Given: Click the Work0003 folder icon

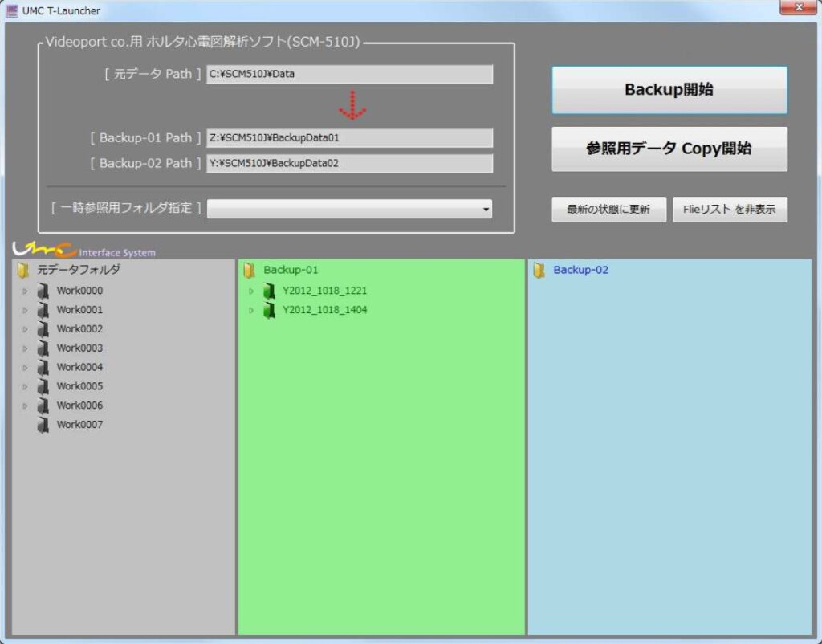Looking at the screenshot, I should click(43, 348).
